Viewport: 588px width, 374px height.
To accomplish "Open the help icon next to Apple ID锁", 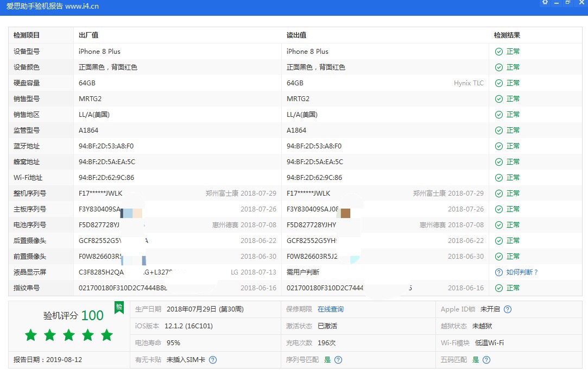I will pyautogui.click(x=507, y=309).
